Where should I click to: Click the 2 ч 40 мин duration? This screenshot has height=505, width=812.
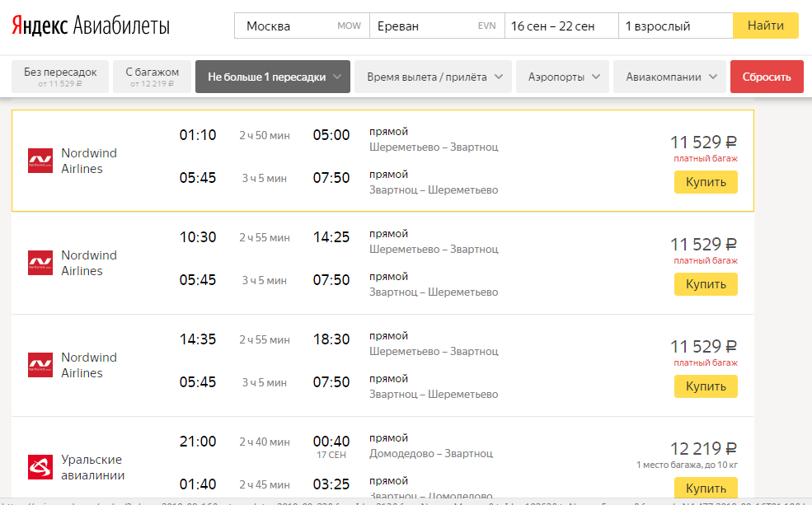tap(265, 442)
